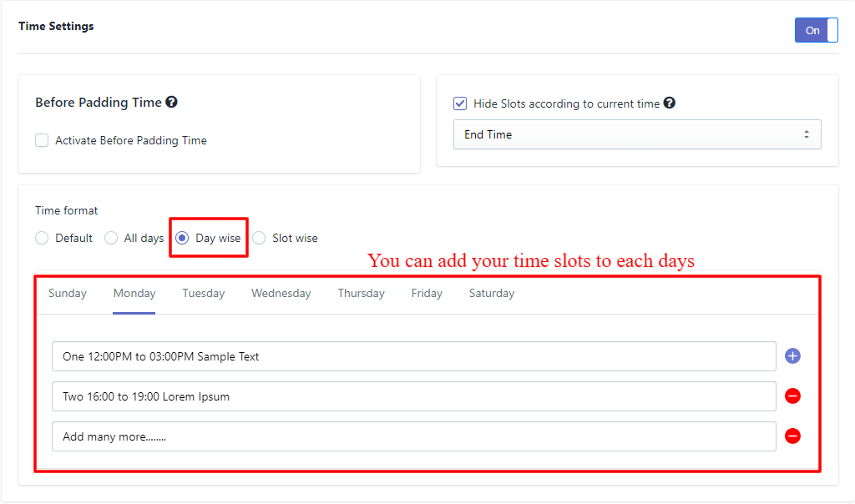855x504 pixels.
Task: Open the Wednesday tab
Action: pyautogui.click(x=281, y=293)
